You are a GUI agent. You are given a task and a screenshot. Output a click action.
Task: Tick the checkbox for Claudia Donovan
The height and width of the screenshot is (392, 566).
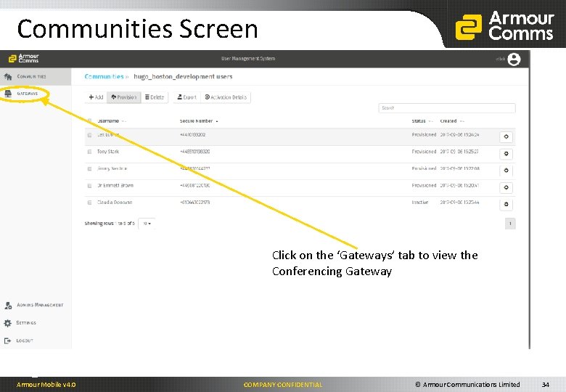tap(89, 203)
